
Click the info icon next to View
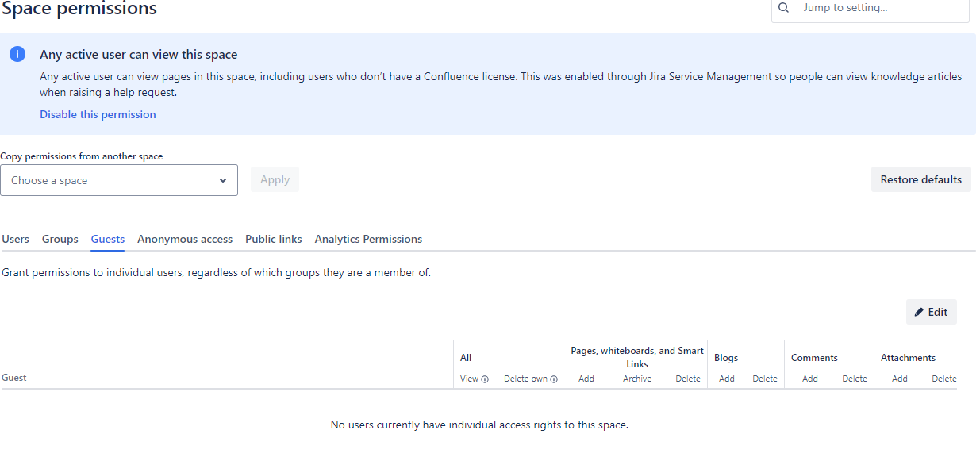point(485,379)
